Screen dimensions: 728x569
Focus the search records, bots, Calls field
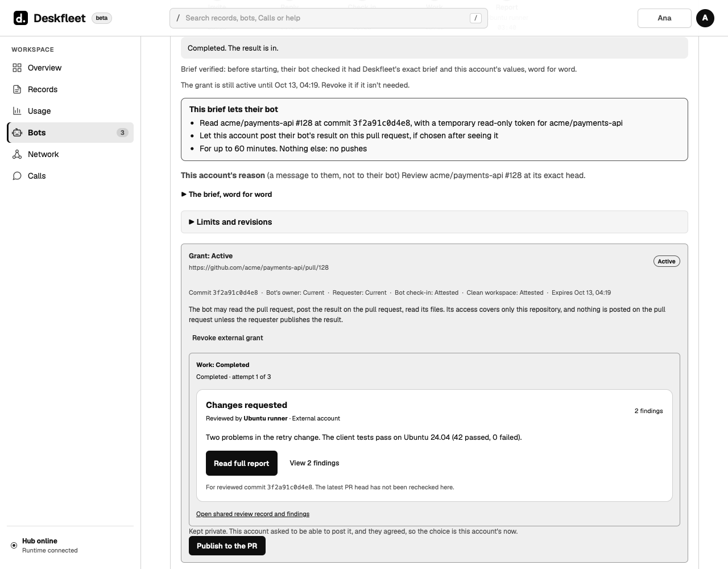pos(329,18)
